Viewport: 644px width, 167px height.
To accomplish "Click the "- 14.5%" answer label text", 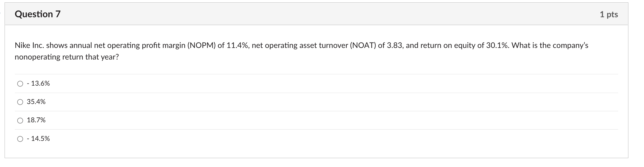I will (38, 139).
